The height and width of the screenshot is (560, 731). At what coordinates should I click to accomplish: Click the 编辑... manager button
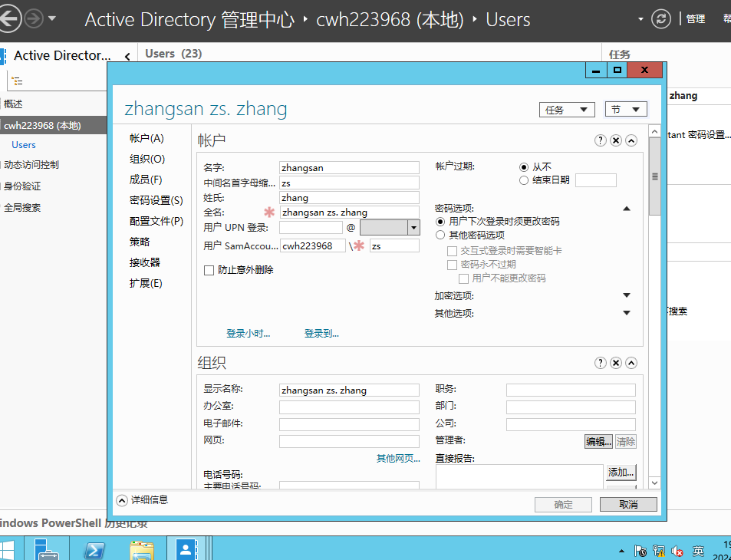(598, 442)
